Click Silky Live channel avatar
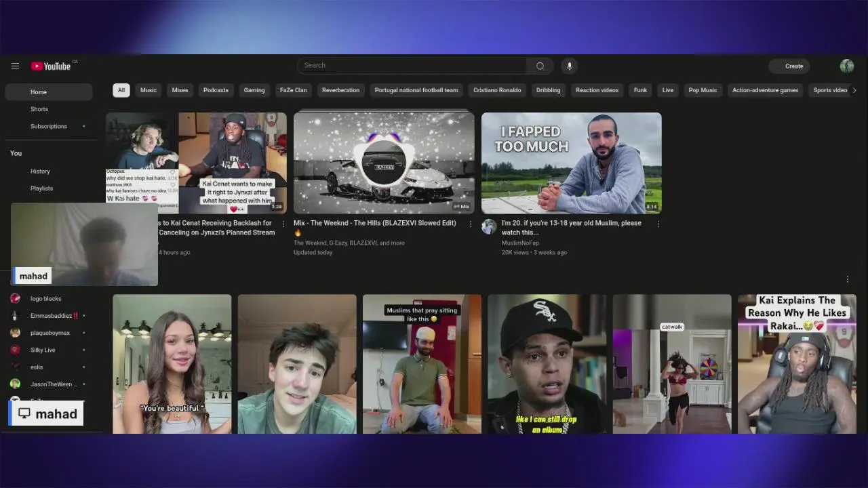868x488 pixels. click(15, 350)
